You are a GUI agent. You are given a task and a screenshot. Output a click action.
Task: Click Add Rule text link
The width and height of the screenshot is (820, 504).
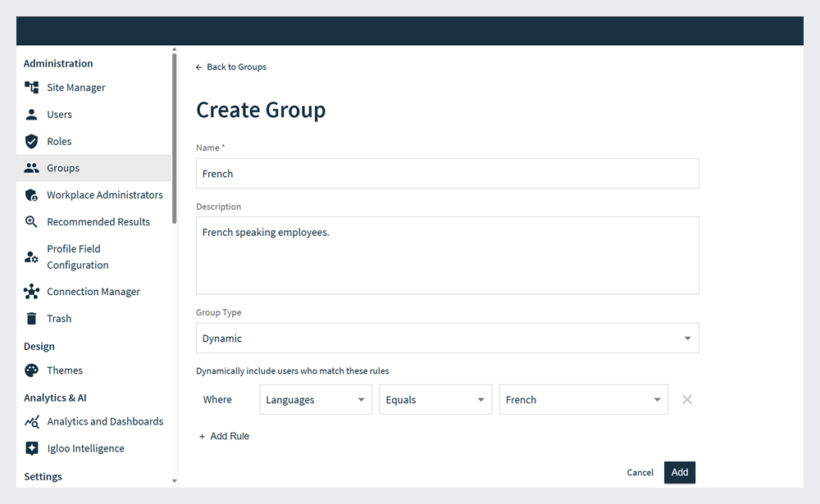tap(230, 436)
